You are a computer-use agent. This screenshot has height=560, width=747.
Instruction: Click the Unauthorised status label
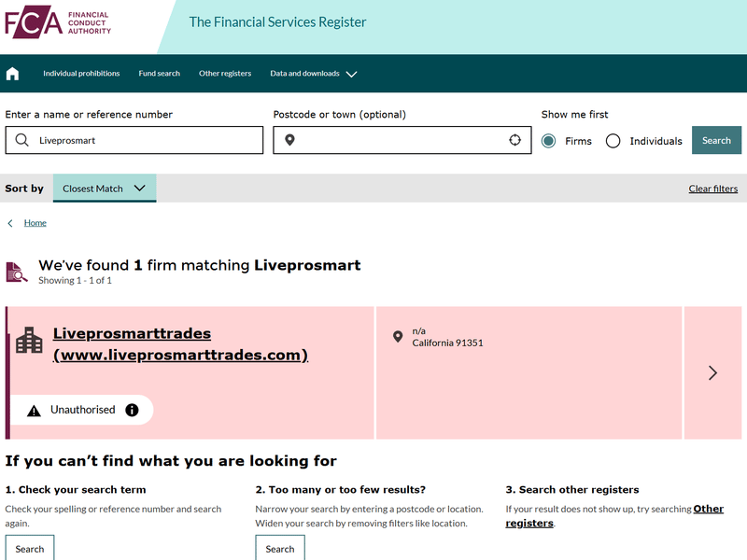[x=83, y=410]
